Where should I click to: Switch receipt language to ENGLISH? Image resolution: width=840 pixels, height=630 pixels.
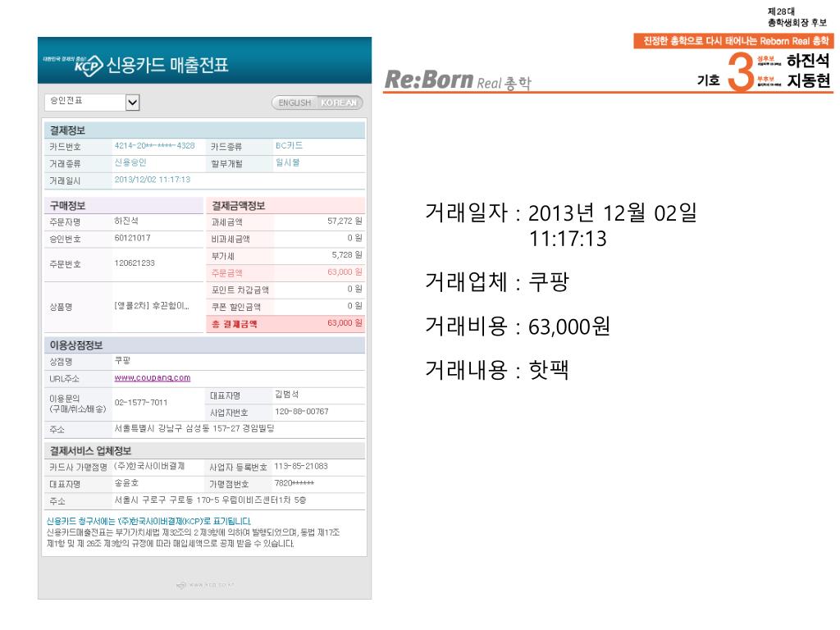pyautogui.click(x=294, y=103)
